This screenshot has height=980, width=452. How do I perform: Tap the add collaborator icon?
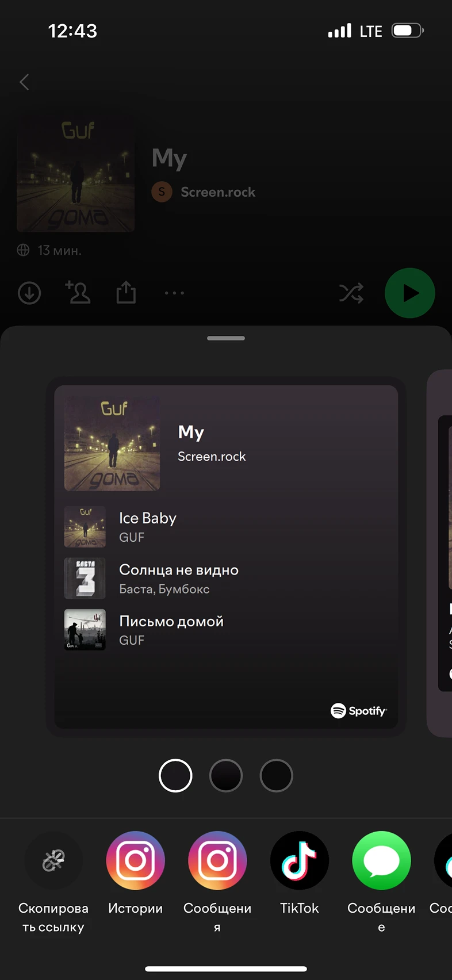[78, 292]
